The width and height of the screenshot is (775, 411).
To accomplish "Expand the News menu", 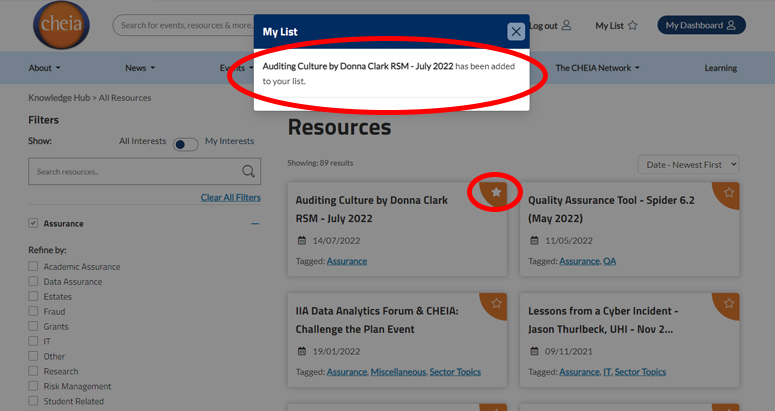I will (140, 68).
